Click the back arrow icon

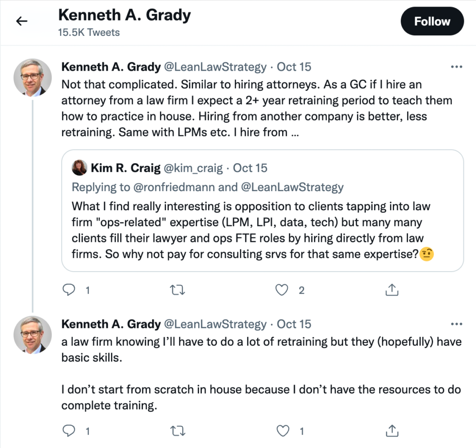click(x=22, y=21)
